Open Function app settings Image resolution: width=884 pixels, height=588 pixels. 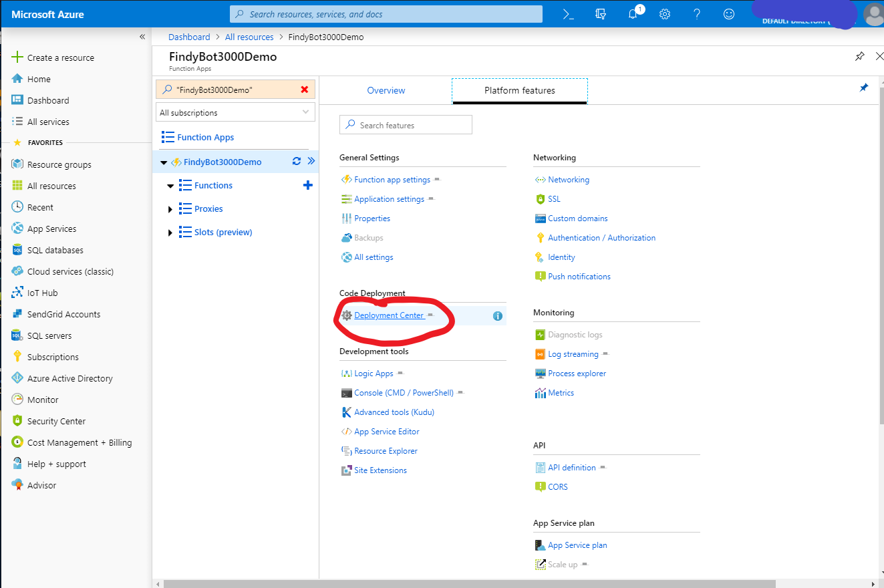(x=392, y=180)
